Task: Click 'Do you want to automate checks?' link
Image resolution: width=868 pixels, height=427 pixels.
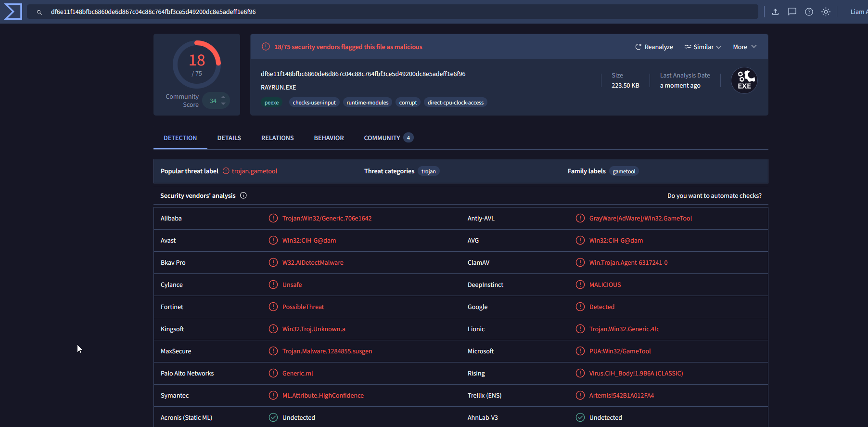Action: pos(715,195)
